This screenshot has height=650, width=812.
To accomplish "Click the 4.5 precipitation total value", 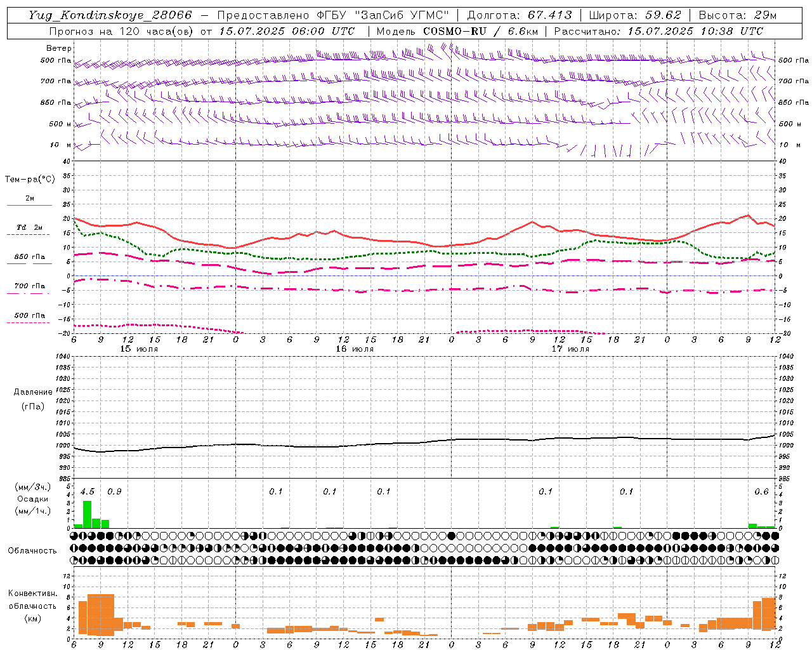I will tap(88, 491).
